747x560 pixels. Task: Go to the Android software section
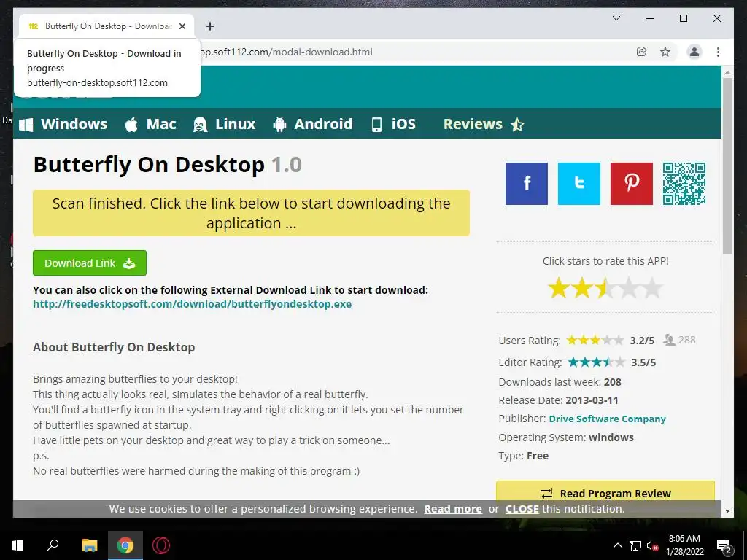coord(323,124)
